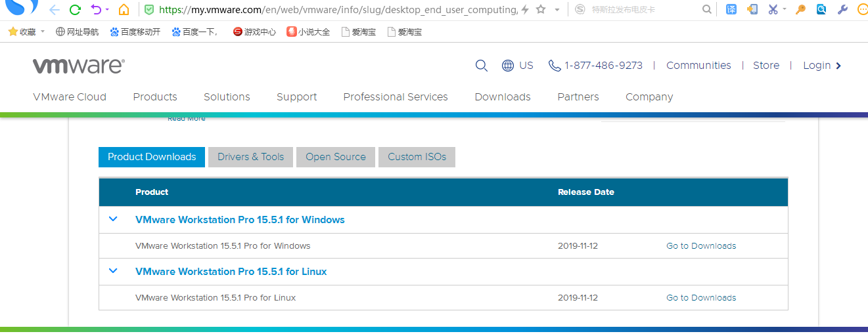Open the Partners menu
The image size is (868, 336).
pyautogui.click(x=578, y=97)
